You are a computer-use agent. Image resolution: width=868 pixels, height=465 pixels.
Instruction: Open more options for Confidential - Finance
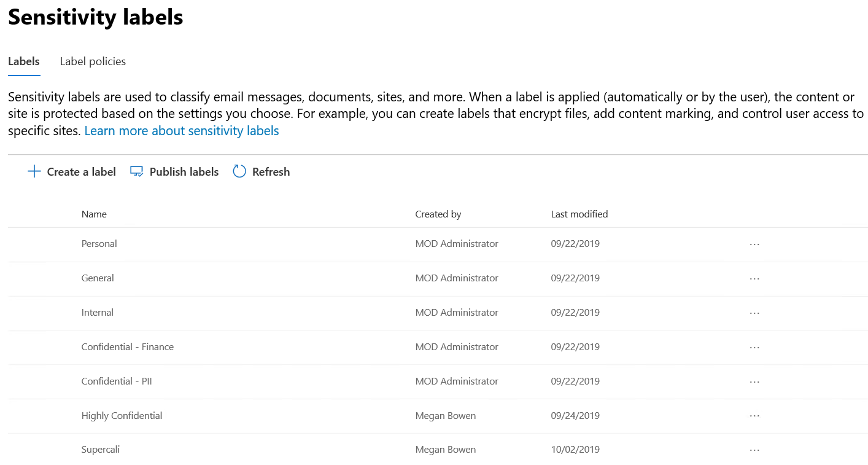coord(754,347)
